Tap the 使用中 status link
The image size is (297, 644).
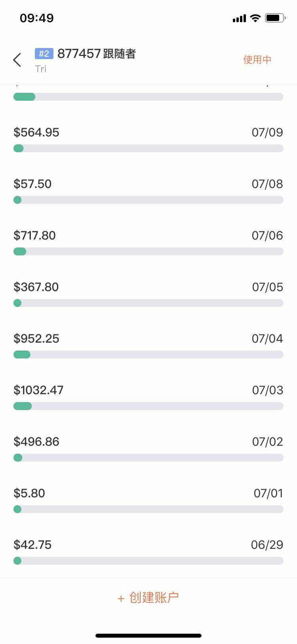tap(257, 60)
